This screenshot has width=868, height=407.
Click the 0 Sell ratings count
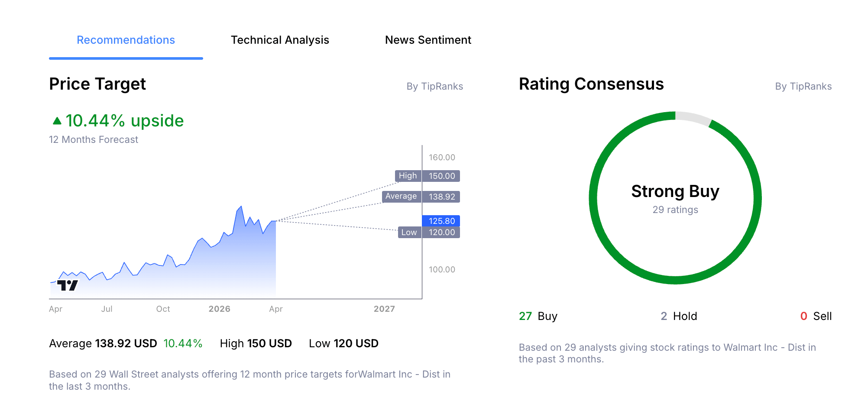coord(816,316)
